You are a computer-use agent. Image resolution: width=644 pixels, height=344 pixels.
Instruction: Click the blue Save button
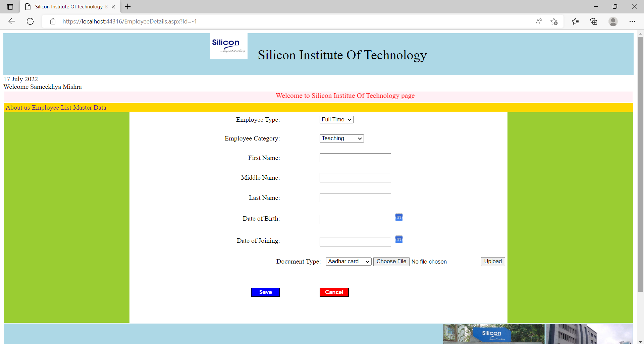(x=265, y=292)
